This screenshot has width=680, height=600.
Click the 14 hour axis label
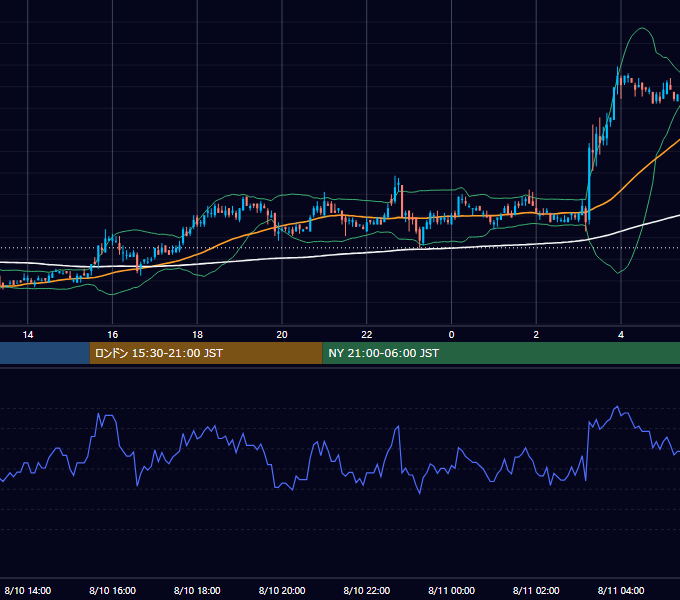28,335
